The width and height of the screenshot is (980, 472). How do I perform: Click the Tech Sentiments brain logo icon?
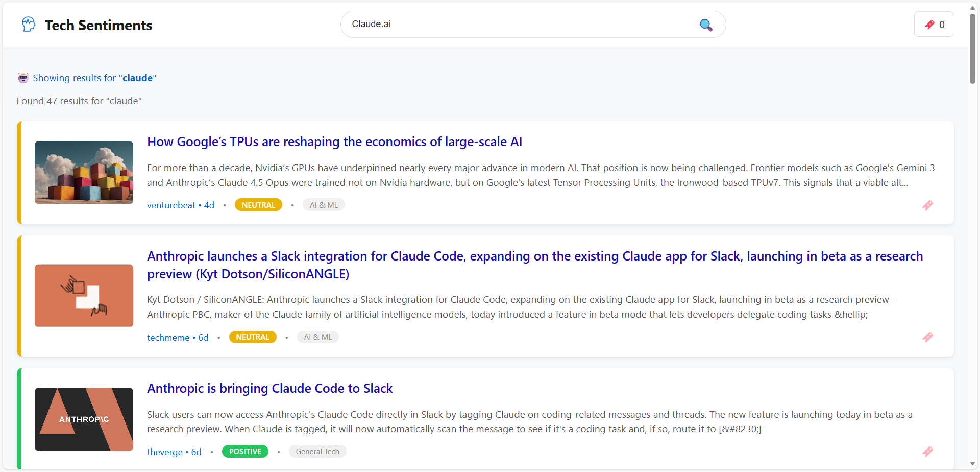point(29,25)
